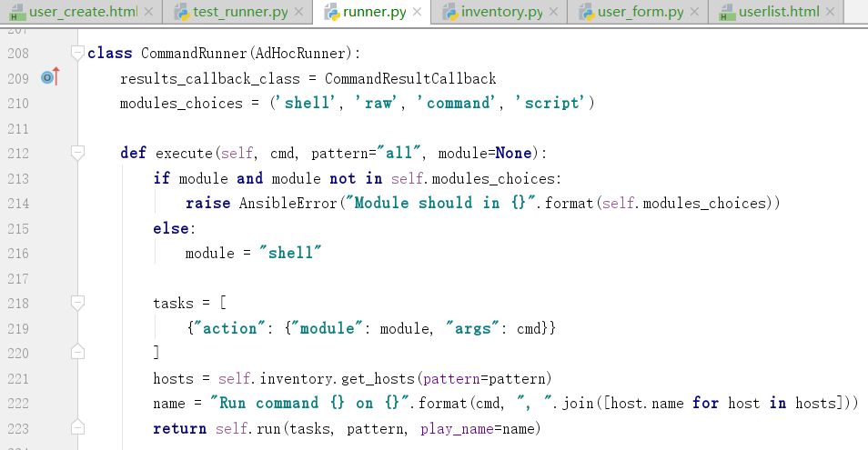
Task: Click line number 221 in the gutter
Action: click(18, 379)
